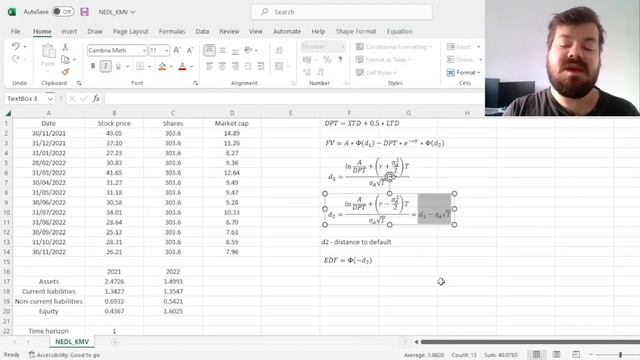Image resolution: width=640 pixels, height=360 pixels.
Task: Toggle Top Align text
Action: point(209,50)
